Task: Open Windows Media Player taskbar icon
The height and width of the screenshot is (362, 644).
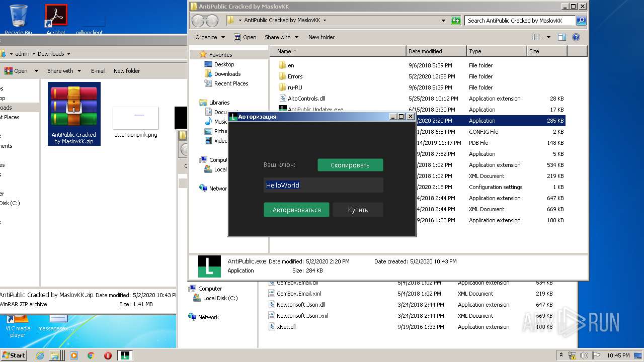Action: tap(74, 355)
